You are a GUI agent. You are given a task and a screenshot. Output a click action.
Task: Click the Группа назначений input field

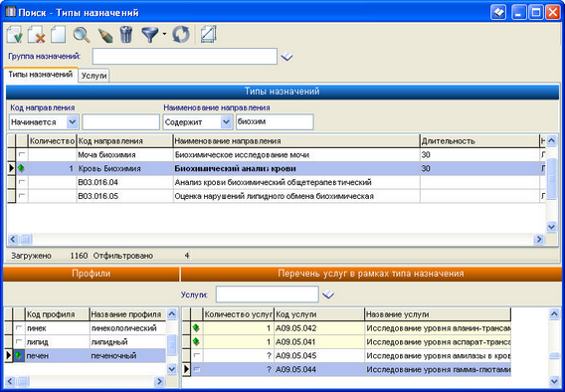coord(184,57)
